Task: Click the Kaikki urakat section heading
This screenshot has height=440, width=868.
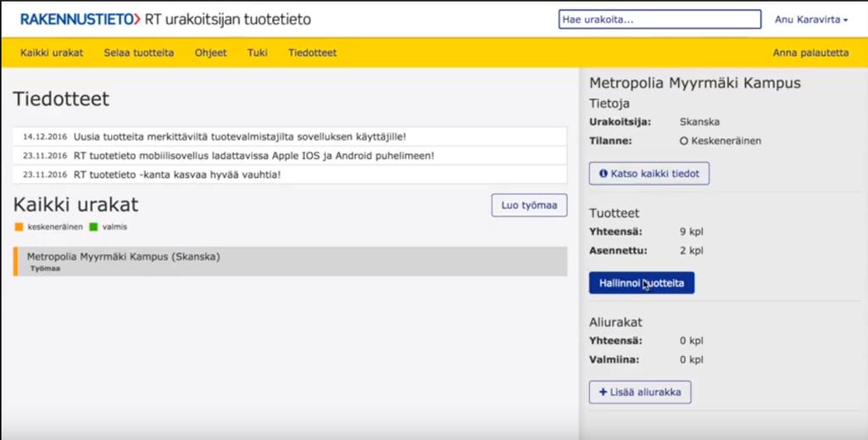Action: 75,205
